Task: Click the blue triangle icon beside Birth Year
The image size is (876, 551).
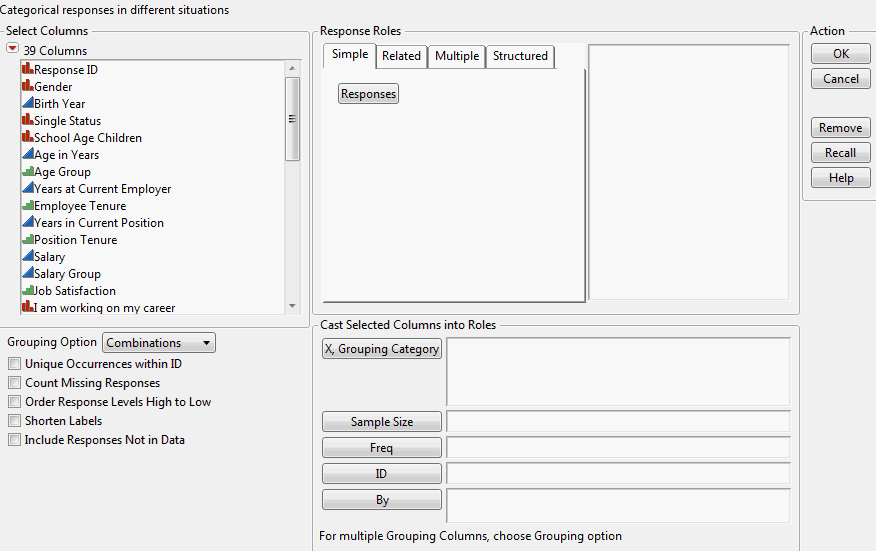Action: pos(27,104)
